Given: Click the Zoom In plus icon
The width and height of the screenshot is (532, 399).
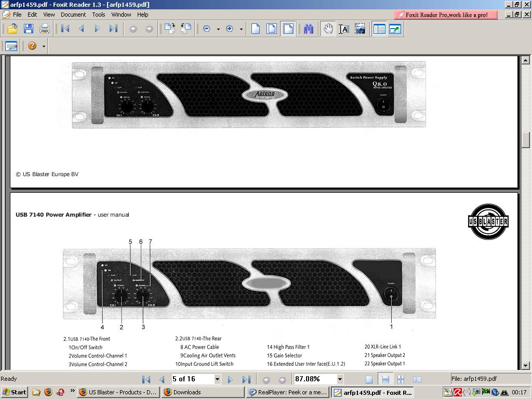Looking at the screenshot, I should [230, 29].
